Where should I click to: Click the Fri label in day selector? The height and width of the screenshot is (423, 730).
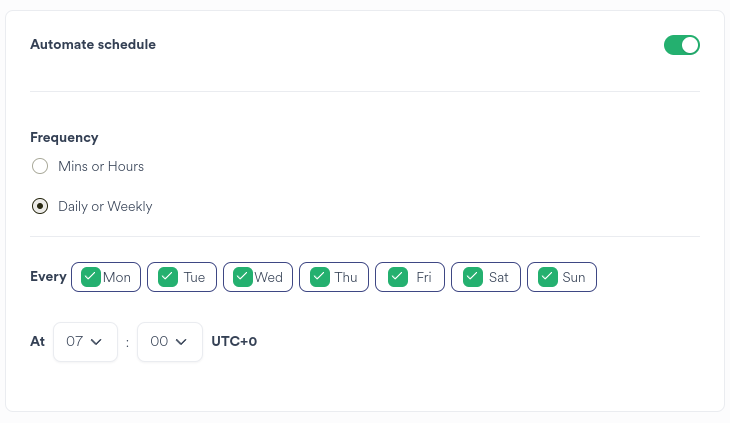424,278
